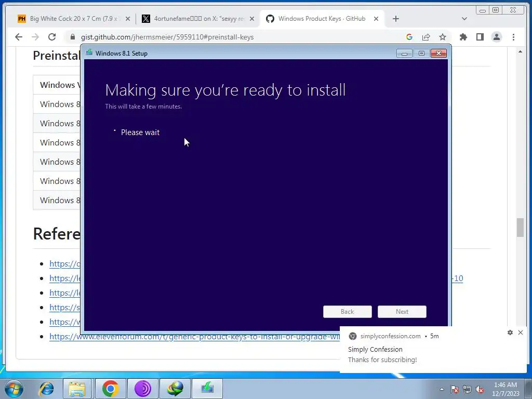Click the padlock site info icon

pyautogui.click(x=72, y=37)
